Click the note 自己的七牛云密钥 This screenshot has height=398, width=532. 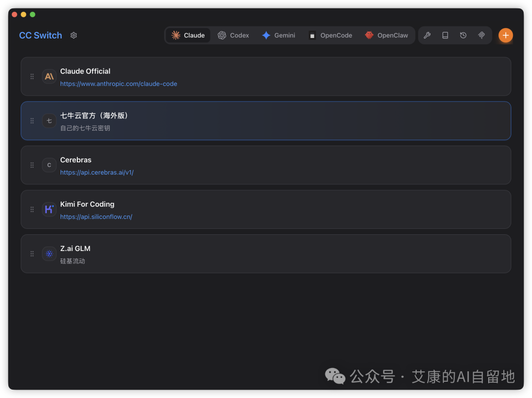[x=85, y=128]
